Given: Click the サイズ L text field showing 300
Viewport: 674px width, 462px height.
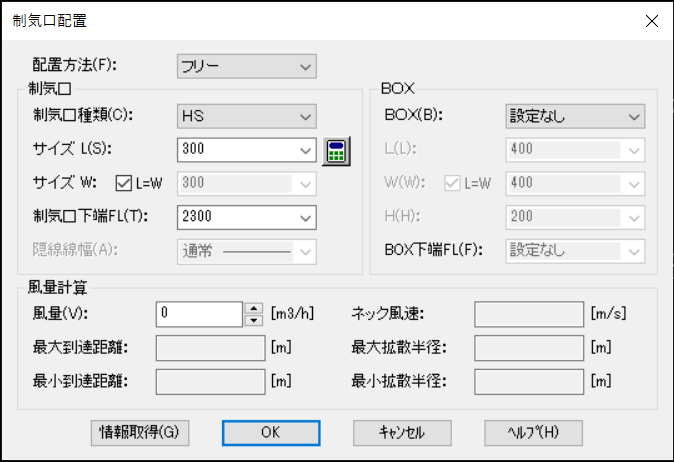Looking at the screenshot, I should pyautogui.click(x=235, y=151).
